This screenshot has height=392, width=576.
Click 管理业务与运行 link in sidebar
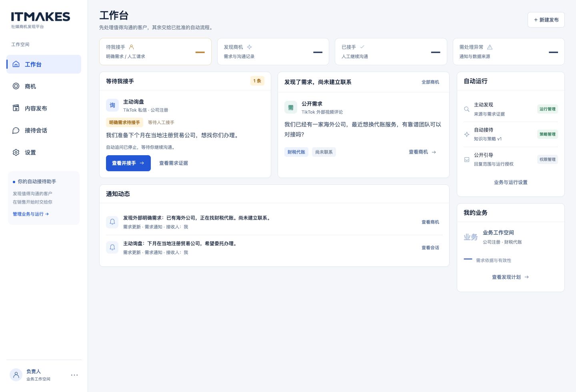tap(31, 214)
